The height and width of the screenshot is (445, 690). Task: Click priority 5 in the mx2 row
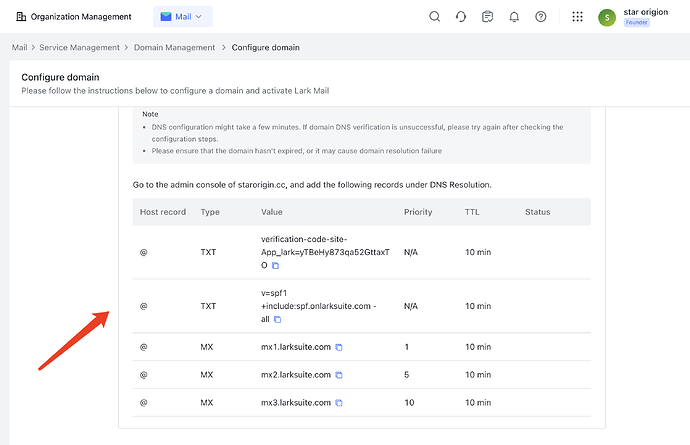[407, 375]
